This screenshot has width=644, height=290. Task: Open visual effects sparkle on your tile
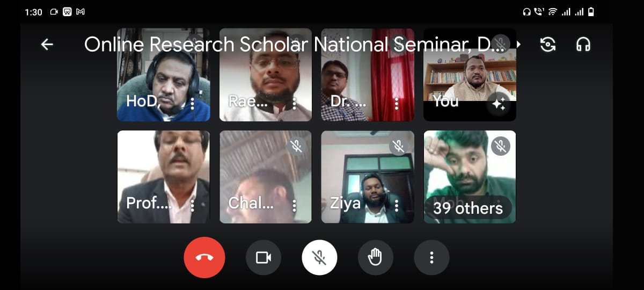499,105
